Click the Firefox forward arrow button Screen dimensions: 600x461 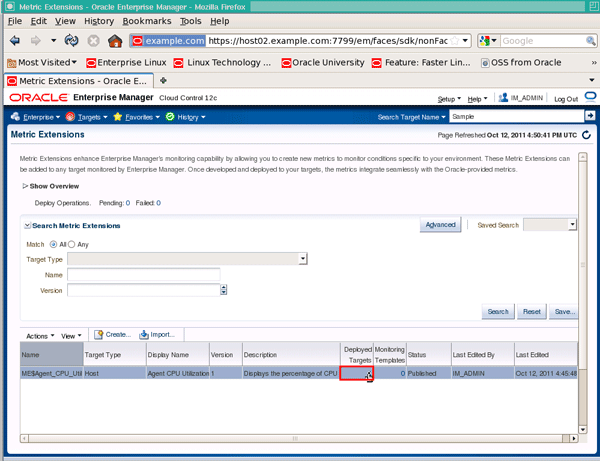[36, 41]
